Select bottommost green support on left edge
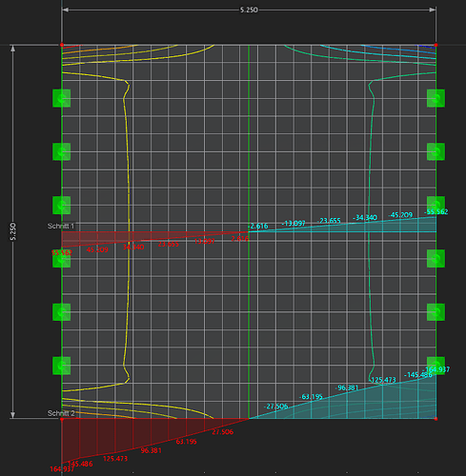 coord(62,366)
